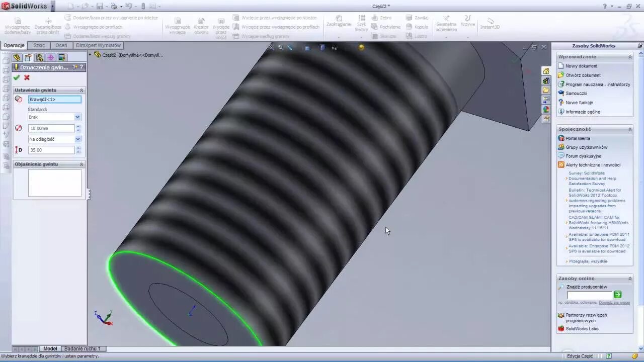Screen dimensions: 644x362
Task: Open the Grupy użytkowników link
Action: tap(586, 147)
